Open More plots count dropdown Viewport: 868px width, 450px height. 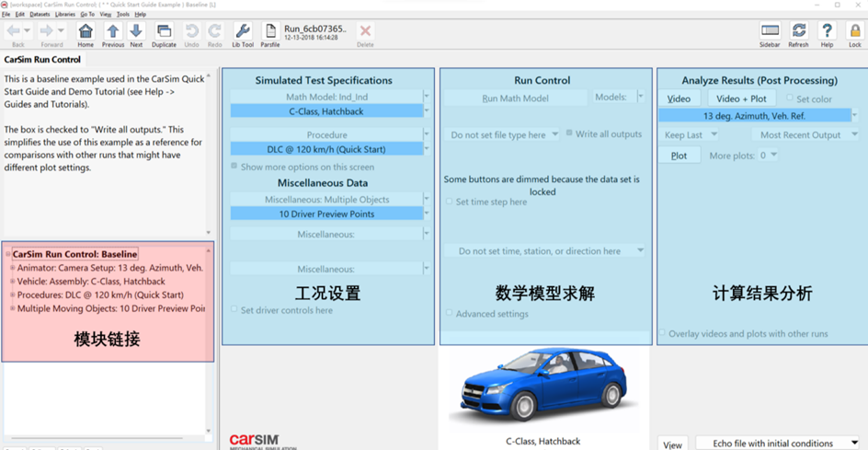769,156
